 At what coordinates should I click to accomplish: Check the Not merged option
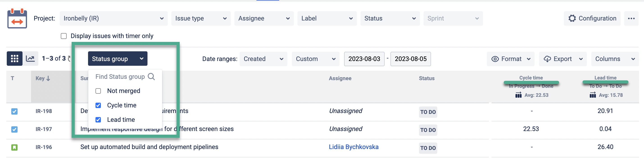pos(98,91)
